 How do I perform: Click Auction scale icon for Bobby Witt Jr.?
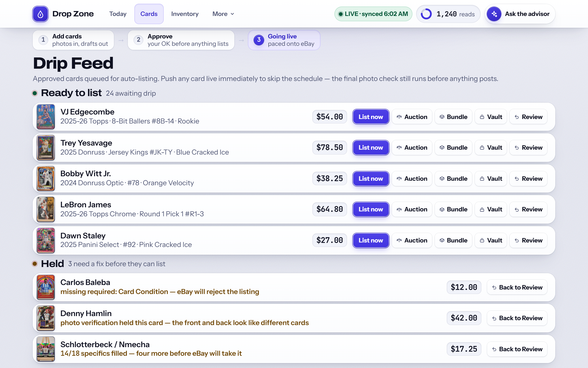pos(399,179)
